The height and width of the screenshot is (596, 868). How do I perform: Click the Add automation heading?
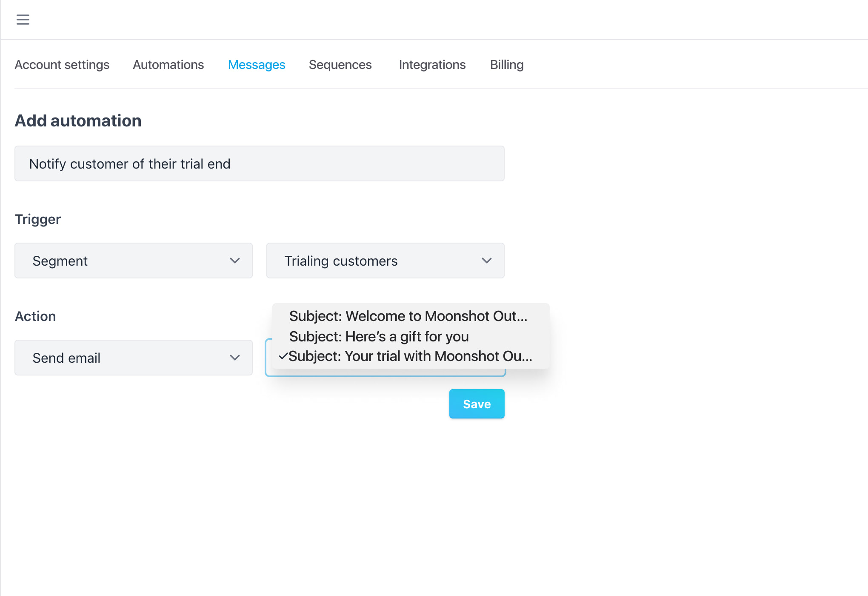point(78,121)
